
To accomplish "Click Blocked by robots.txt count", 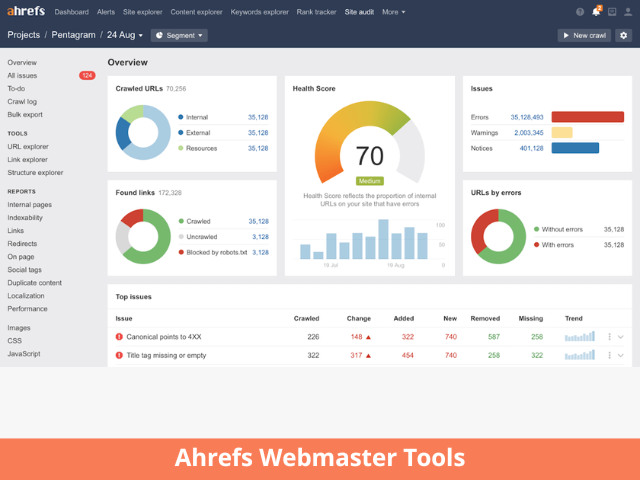I will 260,252.
